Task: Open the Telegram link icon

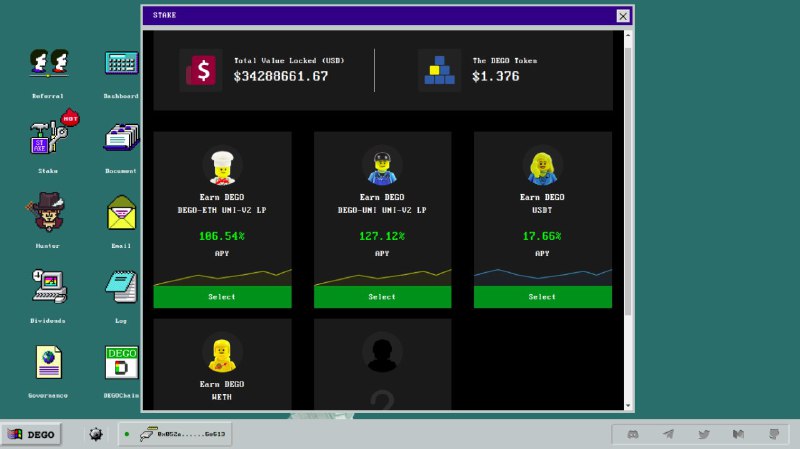Action: pos(668,434)
